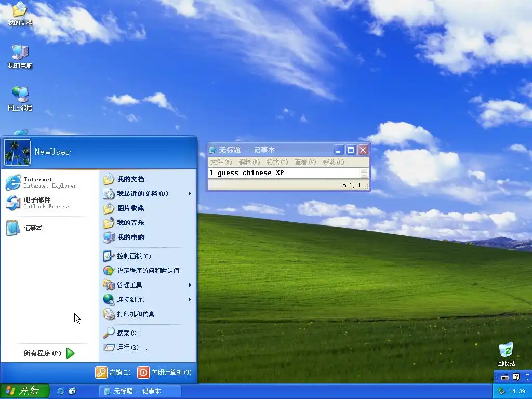The image size is (532, 399).
Task: Click in Notepad text area
Action: click(284, 173)
